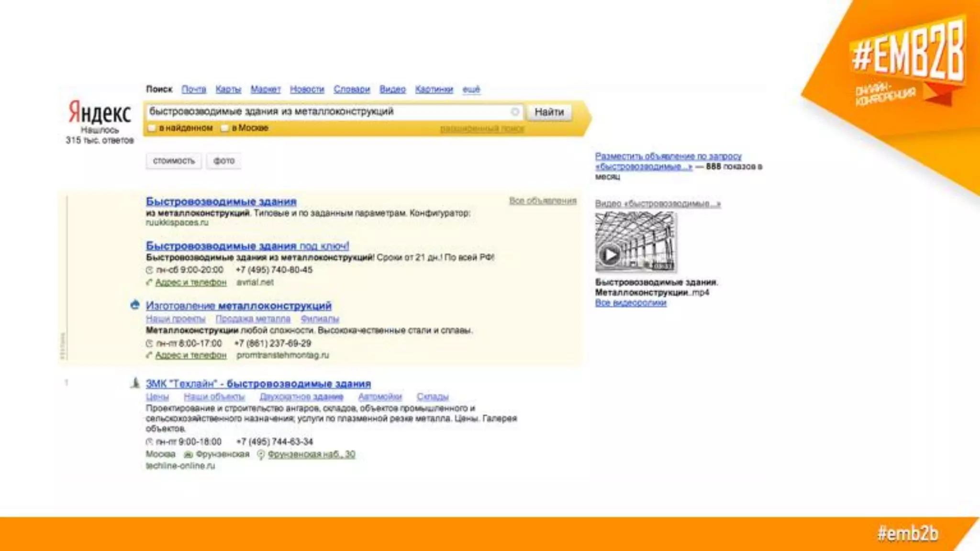This screenshot has width=980, height=551.
Task: Click the favicon beside ЗМК Техлайн result
Action: [135, 383]
